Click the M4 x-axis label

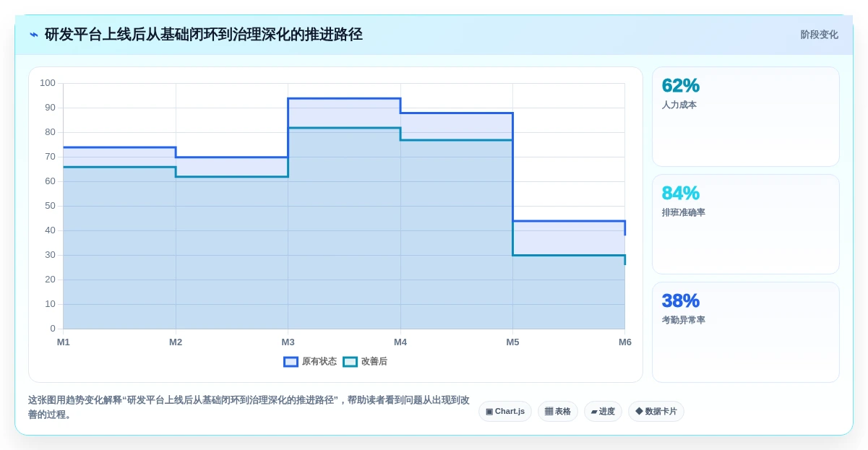click(x=400, y=342)
